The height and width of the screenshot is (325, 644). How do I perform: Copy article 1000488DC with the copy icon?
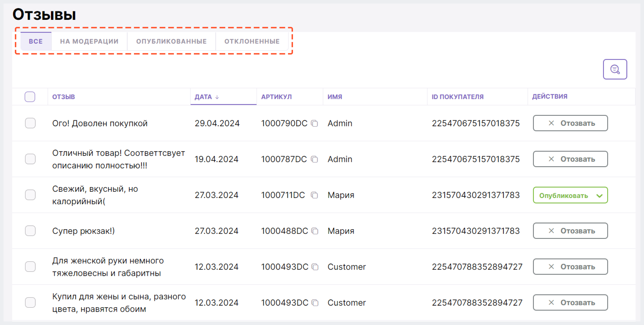[315, 231]
